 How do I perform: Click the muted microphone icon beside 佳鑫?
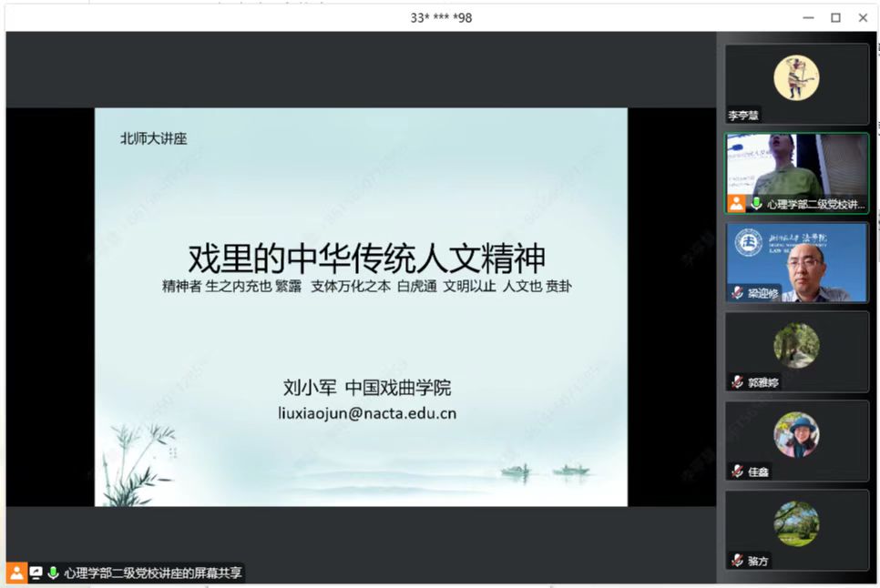pyautogui.click(x=737, y=471)
